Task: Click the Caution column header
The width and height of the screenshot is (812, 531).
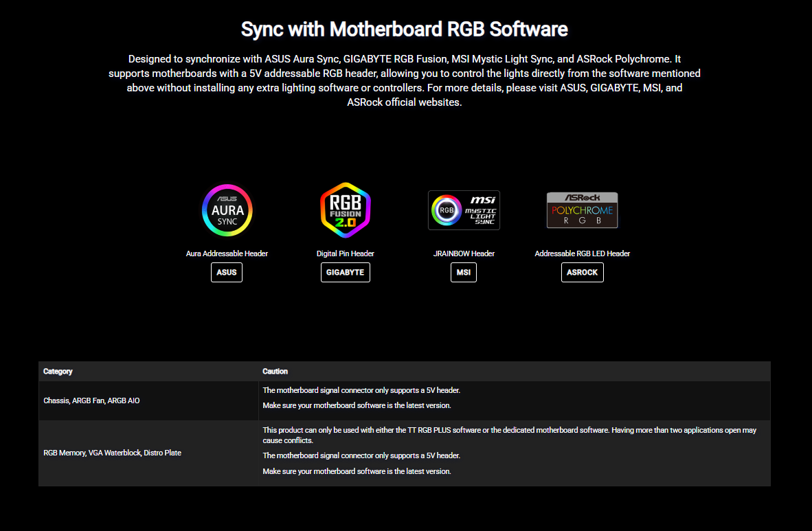Action: [x=275, y=372]
